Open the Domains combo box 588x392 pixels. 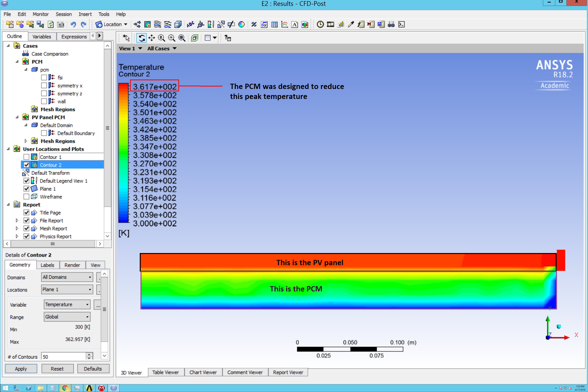tap(67, 277)
